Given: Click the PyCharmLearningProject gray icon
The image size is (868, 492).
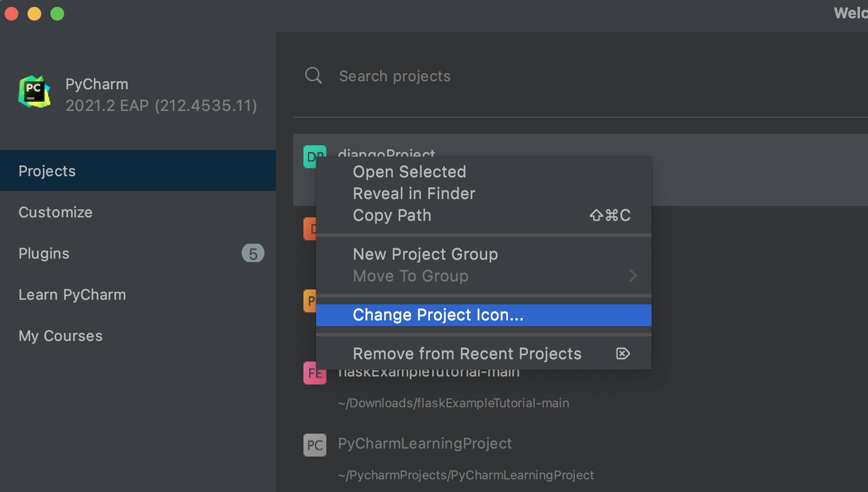Looking at the screenshot, I should (315, 445).
